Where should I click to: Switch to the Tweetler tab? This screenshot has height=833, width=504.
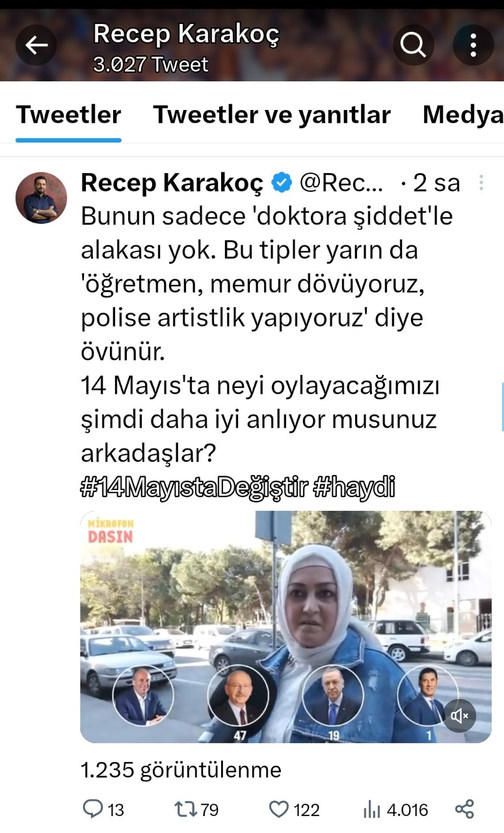coord(68,115)
